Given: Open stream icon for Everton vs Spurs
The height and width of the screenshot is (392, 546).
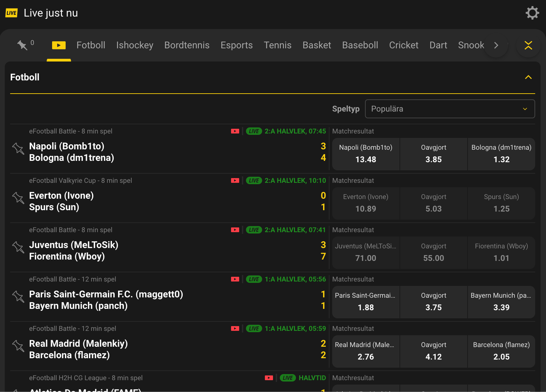Looking at the screenshot, I should click(235, 180).
